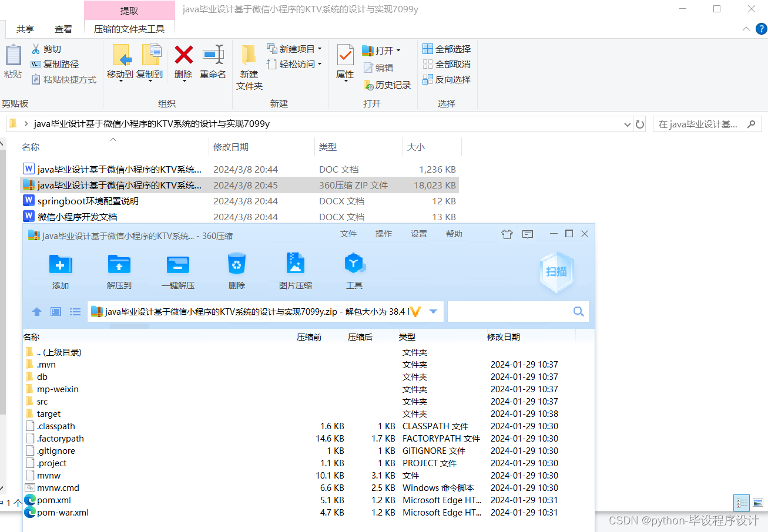Click the 扫描 scan button
Screen dimensions: 768x532
(x=556, y=272)
